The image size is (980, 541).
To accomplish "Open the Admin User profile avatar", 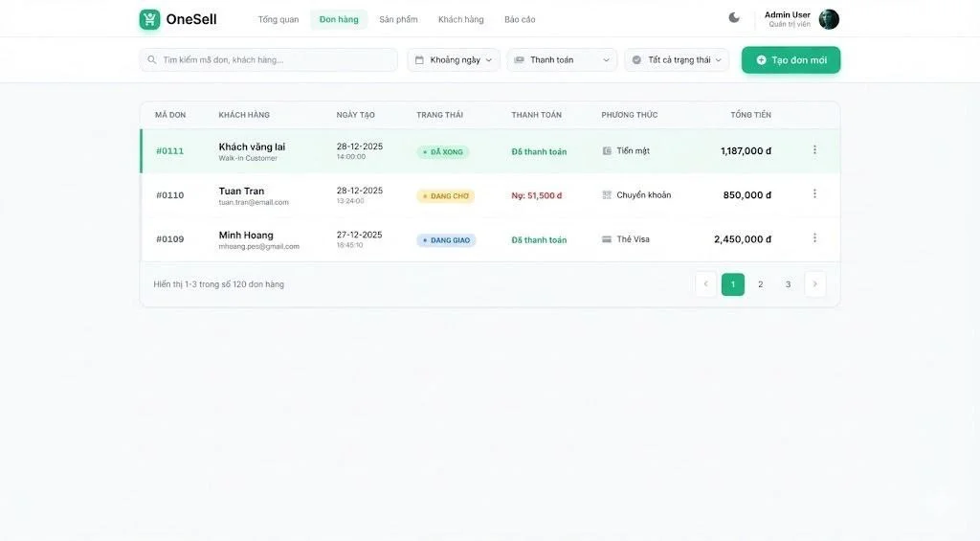I will 829,19.
